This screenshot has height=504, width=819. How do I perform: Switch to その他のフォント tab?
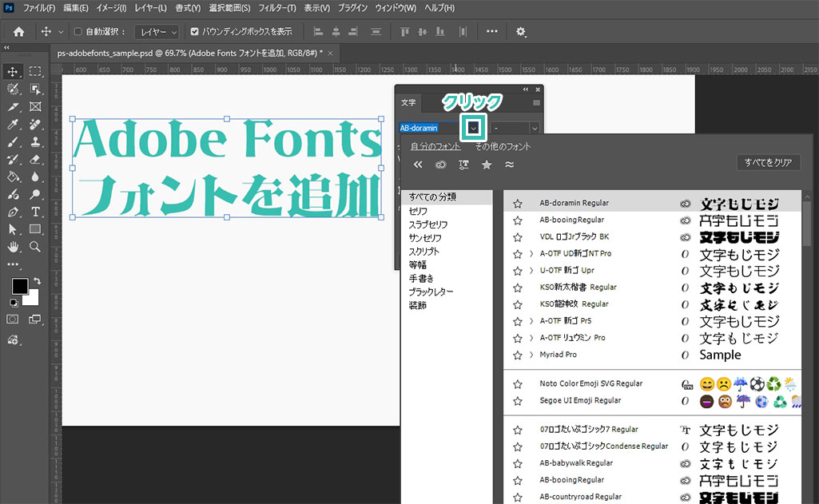[502, 146]
